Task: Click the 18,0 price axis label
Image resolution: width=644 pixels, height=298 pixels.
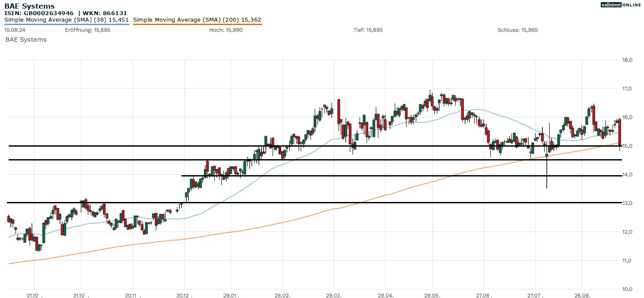Action: click(x=627, y=60)
